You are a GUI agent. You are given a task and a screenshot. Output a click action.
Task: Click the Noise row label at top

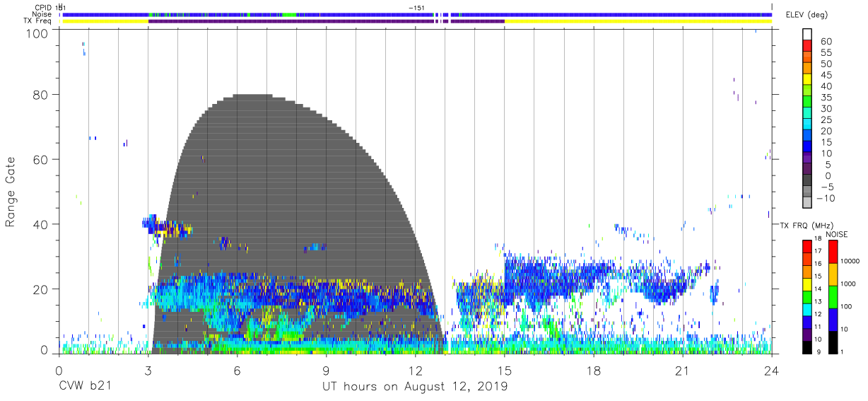click(43, 14)
